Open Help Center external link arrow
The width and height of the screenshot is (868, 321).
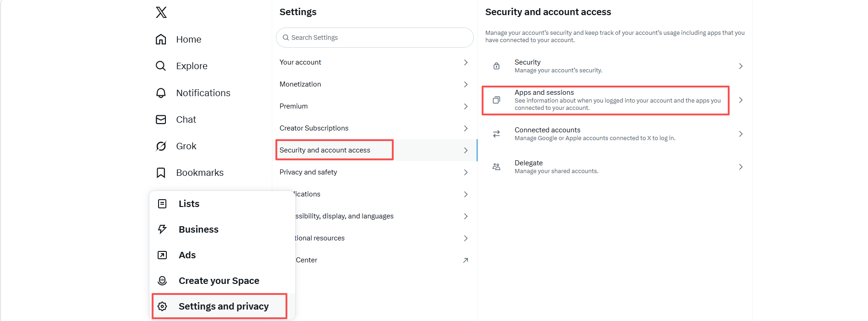[x=466, y=260]
